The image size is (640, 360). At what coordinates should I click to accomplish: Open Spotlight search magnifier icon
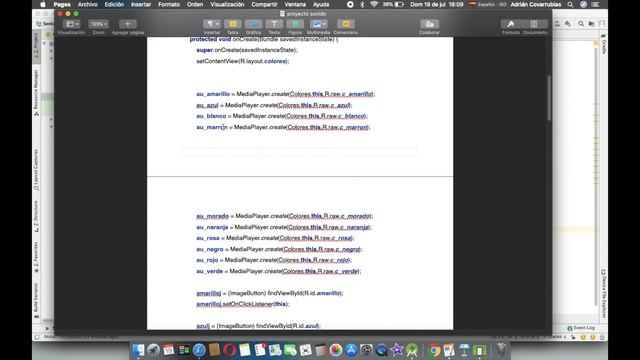point(570,4)
